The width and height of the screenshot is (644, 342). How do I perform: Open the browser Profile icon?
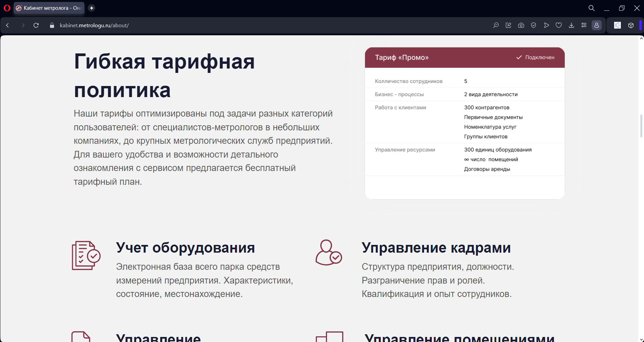pyautogui.click(x=597, y=25)
